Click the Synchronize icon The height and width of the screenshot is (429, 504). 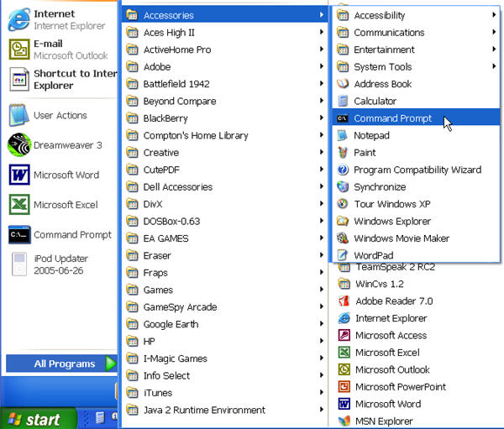pos(343,186)
